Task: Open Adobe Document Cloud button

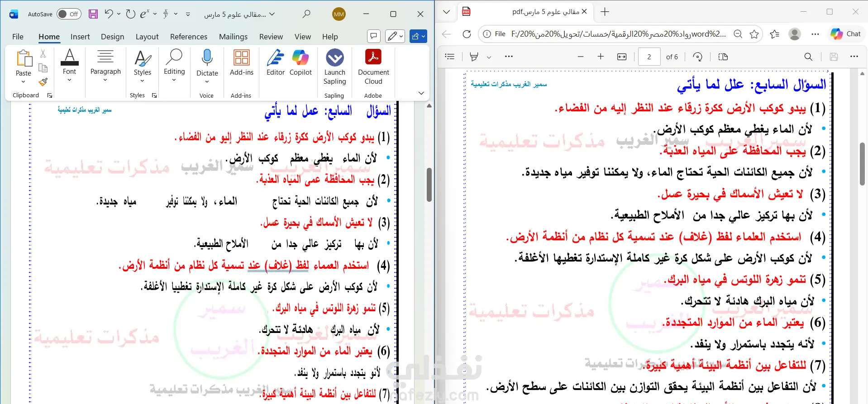Action: click(x=373, y=67)
